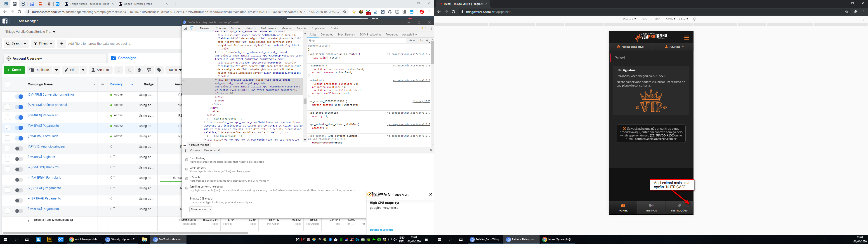
Task: Open the Filters dropdown in Ads Manager
Action: (43, 43)
